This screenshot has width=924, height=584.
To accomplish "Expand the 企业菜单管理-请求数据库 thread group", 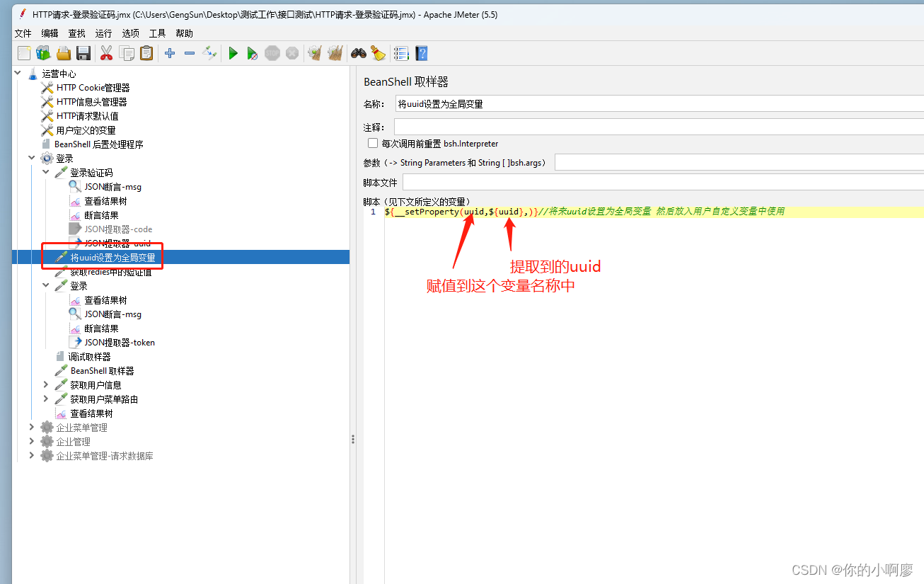I will [x=32, y=456].
